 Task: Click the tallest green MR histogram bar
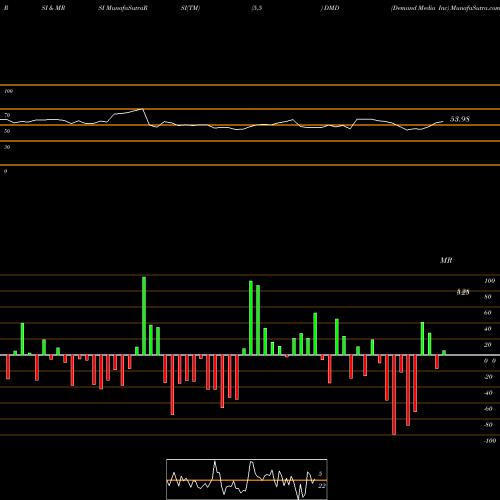pyautogui.click(x=144, y=316)
